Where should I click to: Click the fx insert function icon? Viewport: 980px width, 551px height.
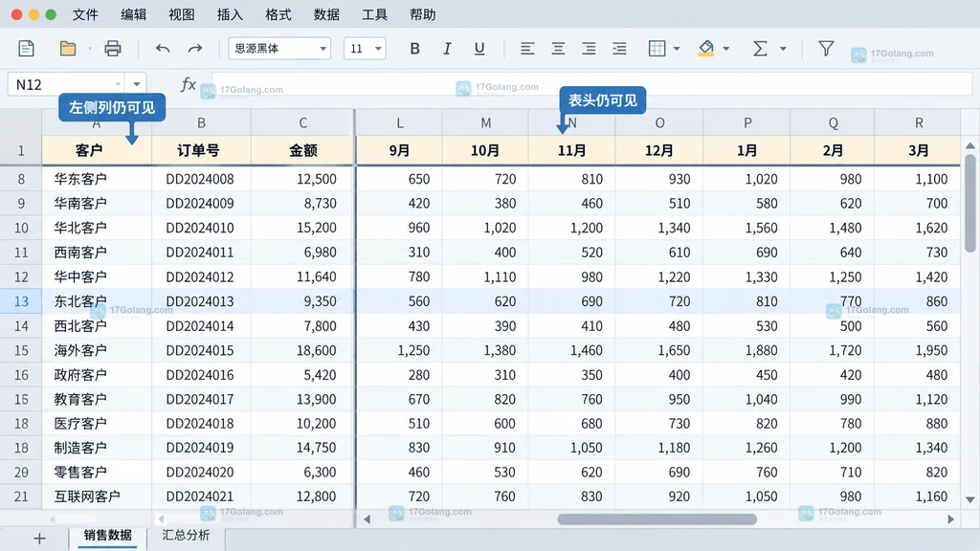click(189, 84)
